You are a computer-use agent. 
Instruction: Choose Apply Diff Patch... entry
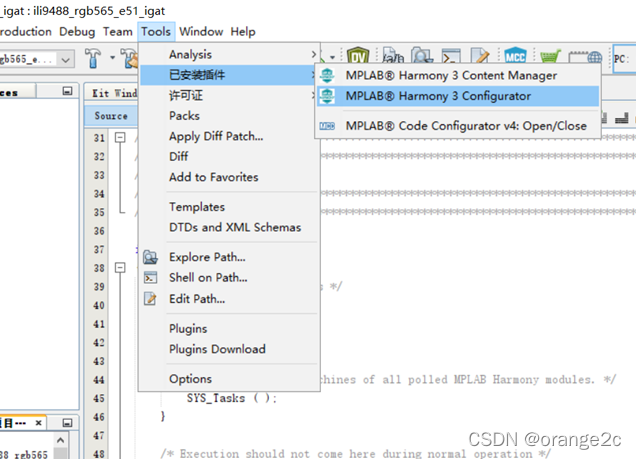(x=229, y=136)
